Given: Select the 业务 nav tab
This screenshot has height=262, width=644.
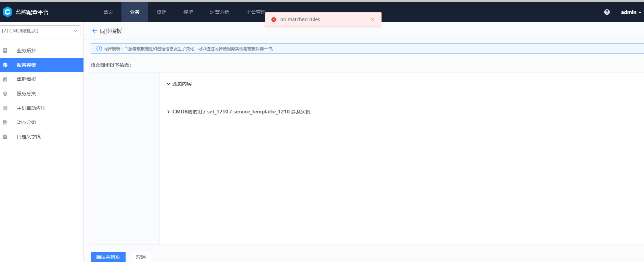Looking at the screenshot, I should [135, 12].
